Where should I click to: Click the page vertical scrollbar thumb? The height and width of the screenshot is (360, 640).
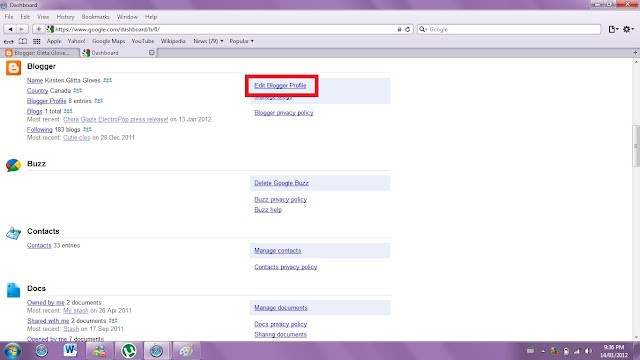(x=636, y=146)
